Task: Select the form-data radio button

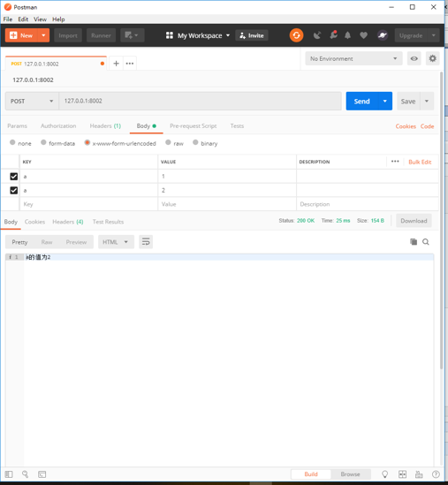Action: click(x=43, y=142)
